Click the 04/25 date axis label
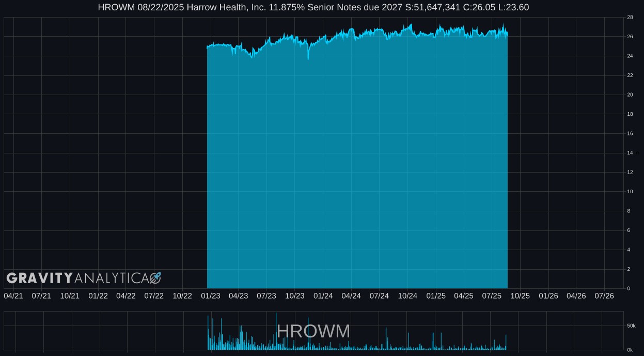 click(x=464, y=296)
